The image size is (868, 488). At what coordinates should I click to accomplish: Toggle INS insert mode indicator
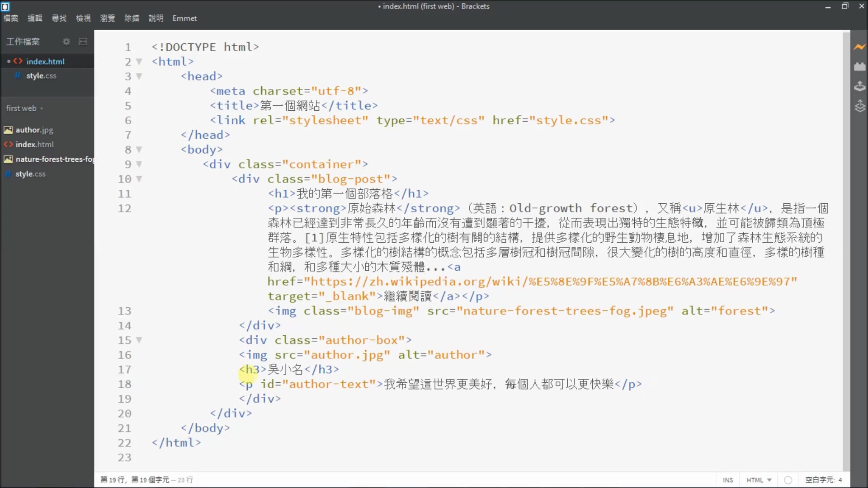pos(728,480)
